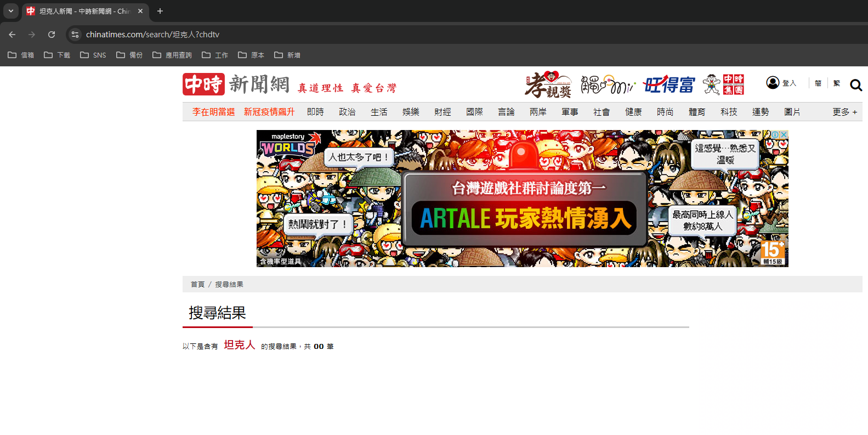
Task: Click the ARTALE MapleStory Worlds ad banner
Action: (x=522, y=199)
